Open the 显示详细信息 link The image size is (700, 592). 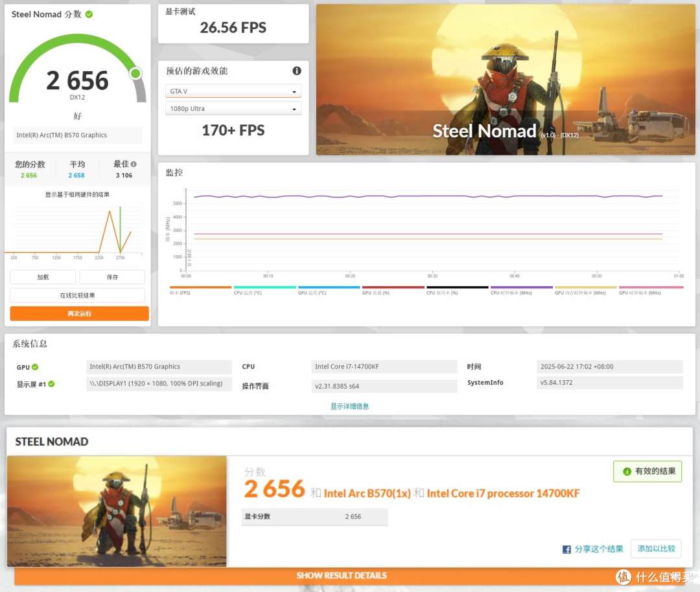point(349,406)
